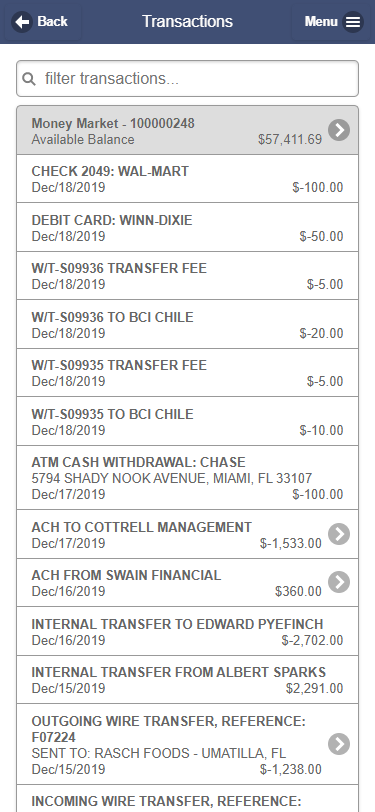375x812 pixels.
Task: Select the Chase ATM cash withdrawal
Action: (x=188, y=477)
